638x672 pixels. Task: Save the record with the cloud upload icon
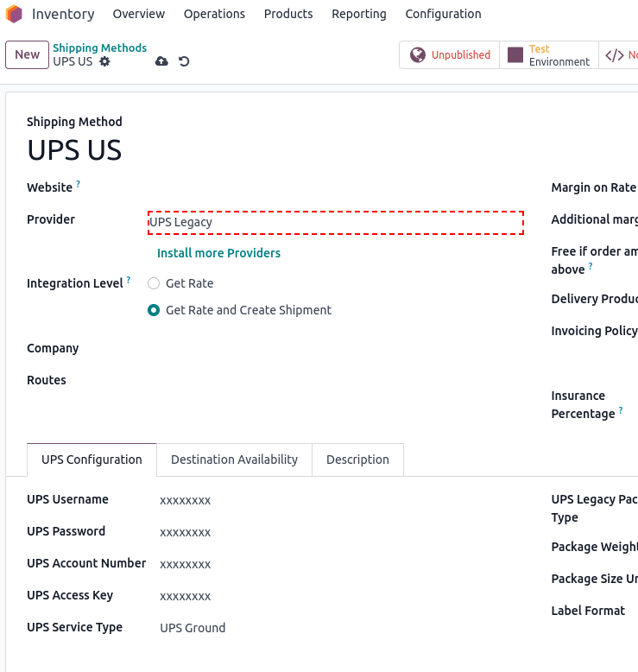[161, 61]
